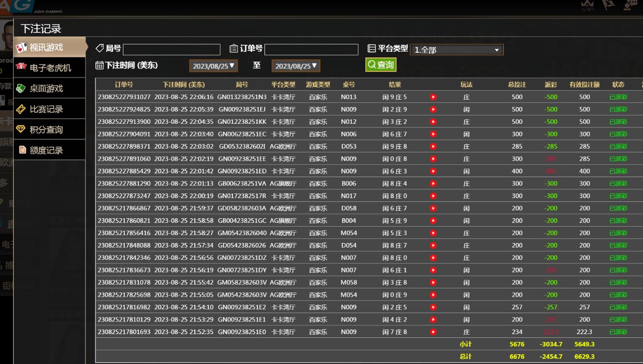
Task: Play replay of round GD0582382603A
Action: tap(433, 208)
